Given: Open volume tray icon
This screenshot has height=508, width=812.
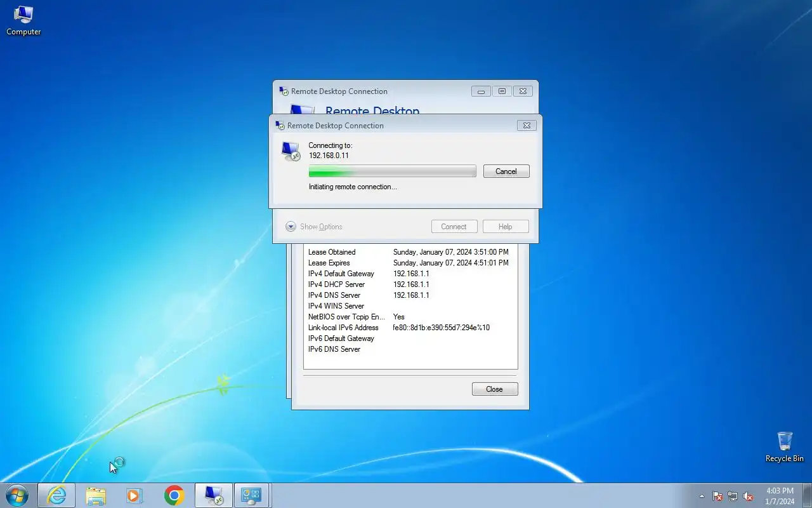Looking at the screenshot, I should pyautogui.click(x=748, y=496).
